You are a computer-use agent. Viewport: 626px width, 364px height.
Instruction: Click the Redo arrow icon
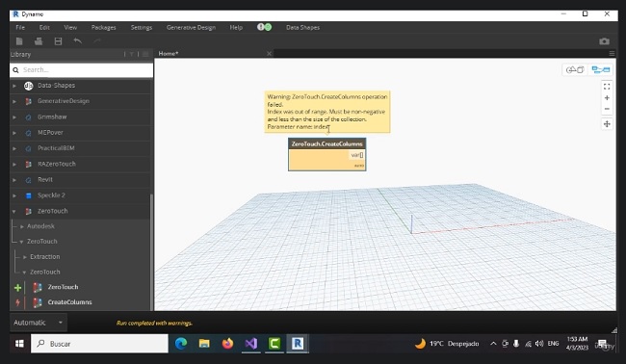pos(97,40)
